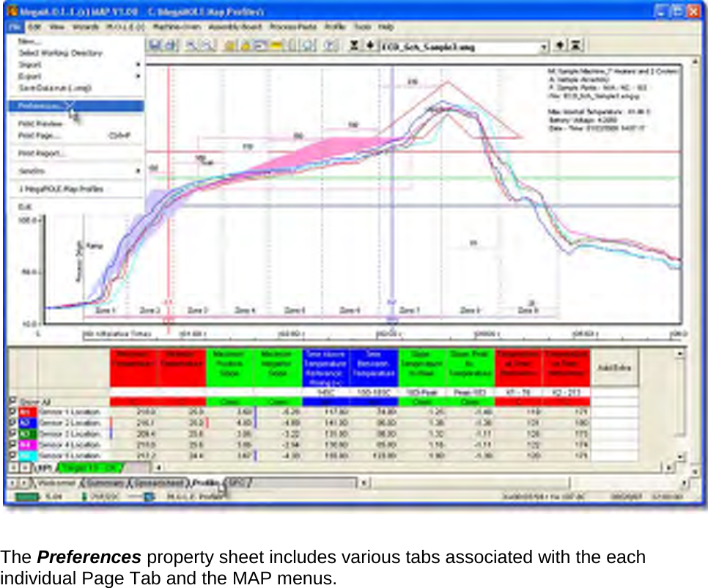Click the yellow padlock toolbar icon
Viewport: 708px width, 588px height.
[x=246, y=45]
